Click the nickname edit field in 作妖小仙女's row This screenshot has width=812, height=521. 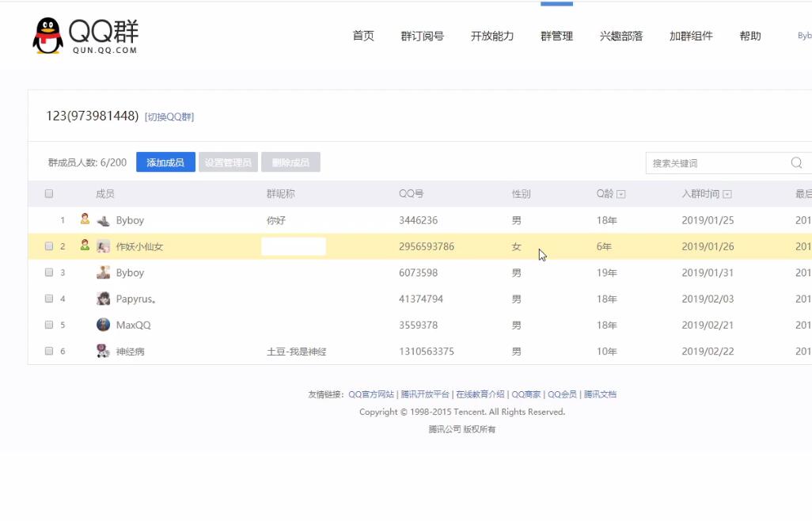(294, 246)
